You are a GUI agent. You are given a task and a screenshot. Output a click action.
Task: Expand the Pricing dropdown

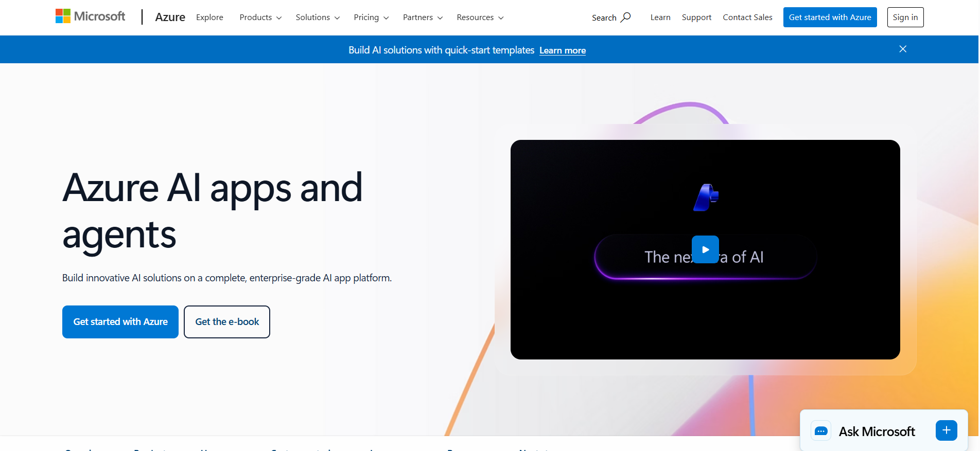point(371,17)
